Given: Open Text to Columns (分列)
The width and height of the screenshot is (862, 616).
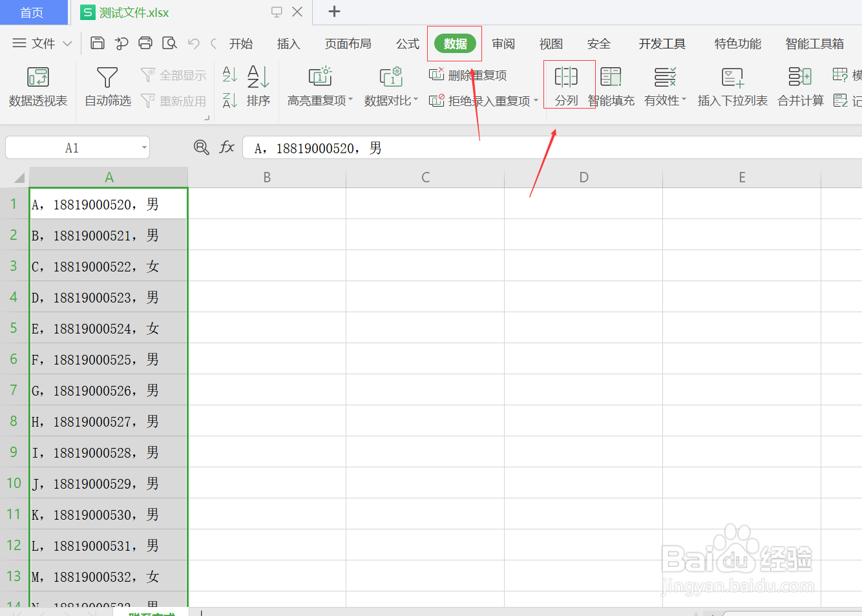Looking at the screenshot, I should (x=567, y=87).
